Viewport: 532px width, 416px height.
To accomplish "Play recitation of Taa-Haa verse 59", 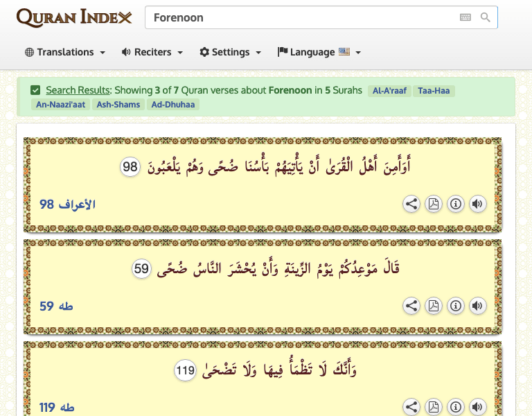I will pyautogui.click(x=477, y=306).
